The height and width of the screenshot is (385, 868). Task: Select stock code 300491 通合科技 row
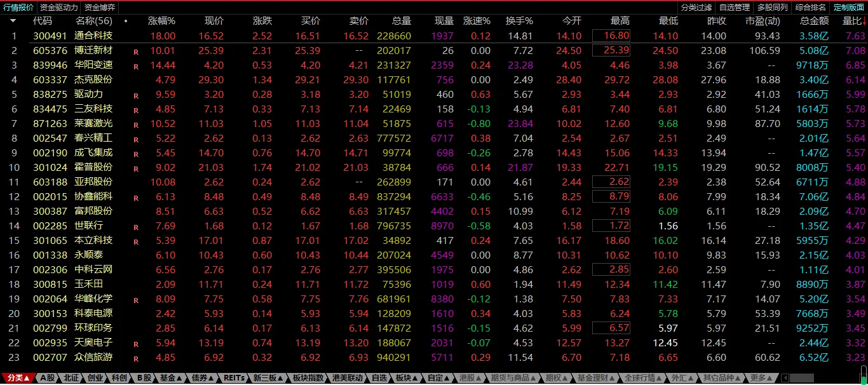[434, 36]
